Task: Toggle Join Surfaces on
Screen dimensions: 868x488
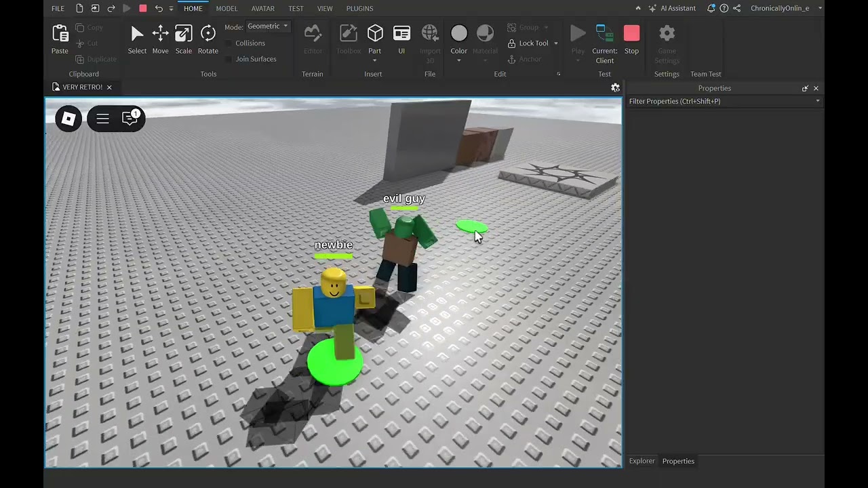Action: (x=229, y=59)
